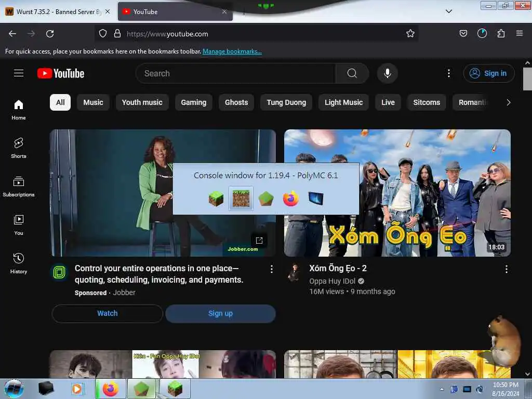Open media player taskbar icon

[x=77, y=389]
